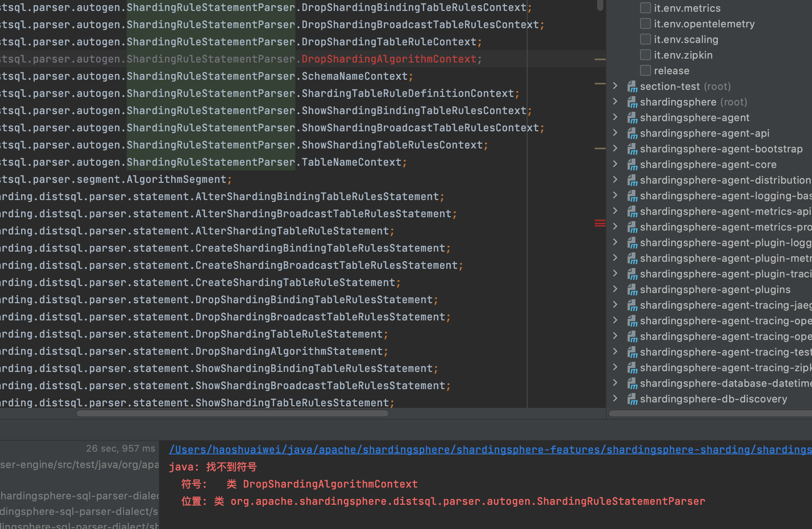Select the shardingsphere-agent-plugins tree item
812x529 pixels.
point(715,290)
